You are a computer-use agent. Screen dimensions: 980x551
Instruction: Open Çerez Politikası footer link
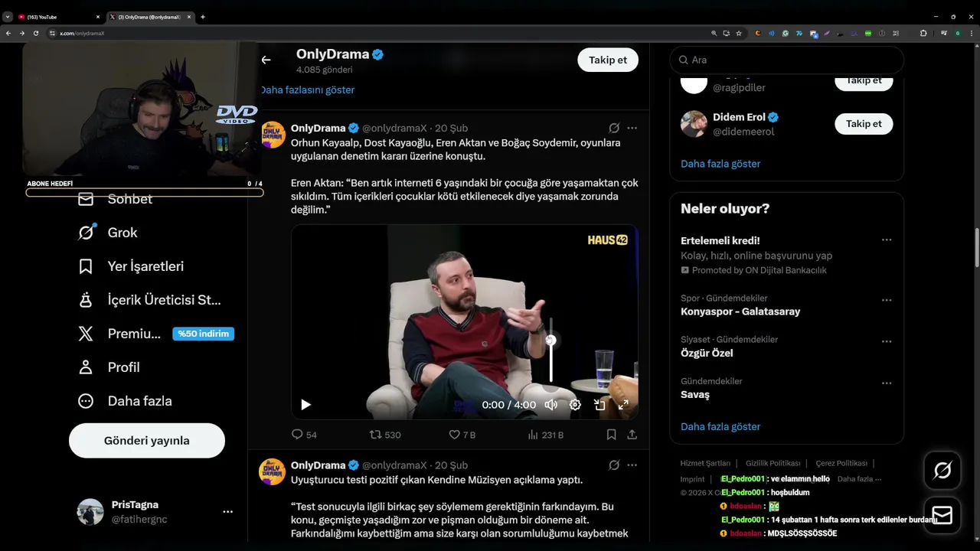(841, 463)
